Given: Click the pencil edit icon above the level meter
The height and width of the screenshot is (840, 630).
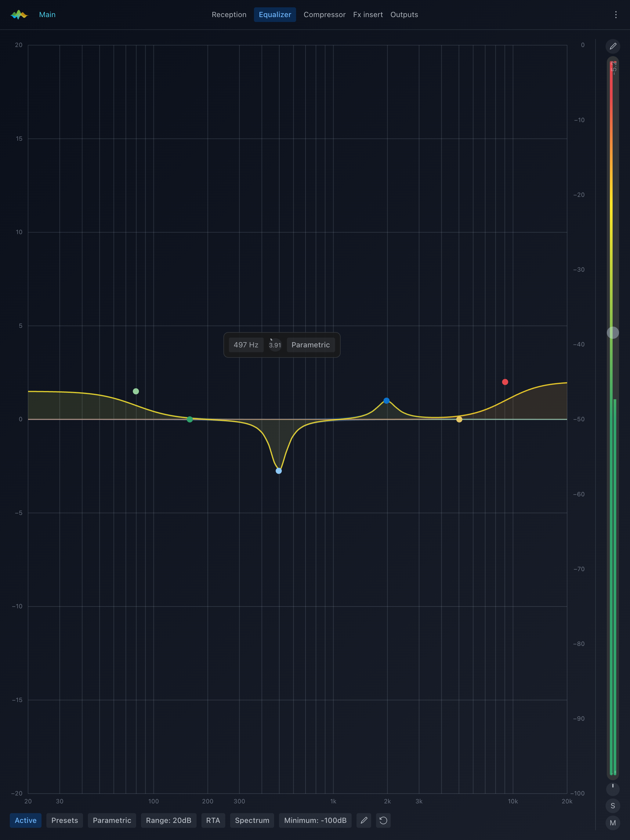Looking at the screenshot, I should point(613,46).
